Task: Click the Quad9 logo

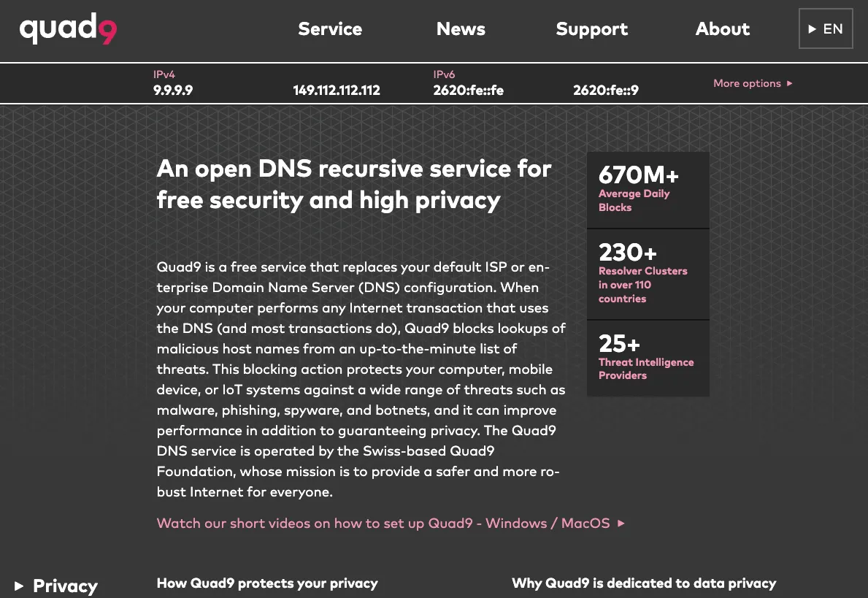Action: point(68,29)
